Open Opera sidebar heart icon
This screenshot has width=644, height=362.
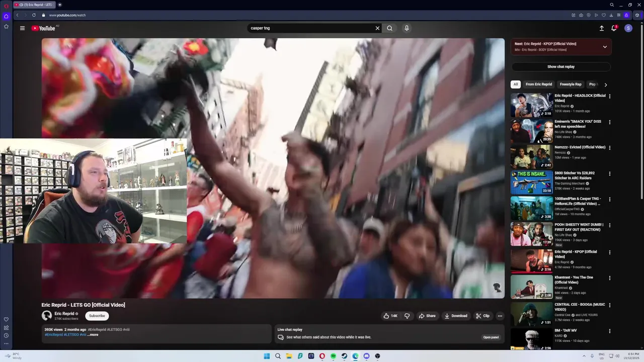6,319
